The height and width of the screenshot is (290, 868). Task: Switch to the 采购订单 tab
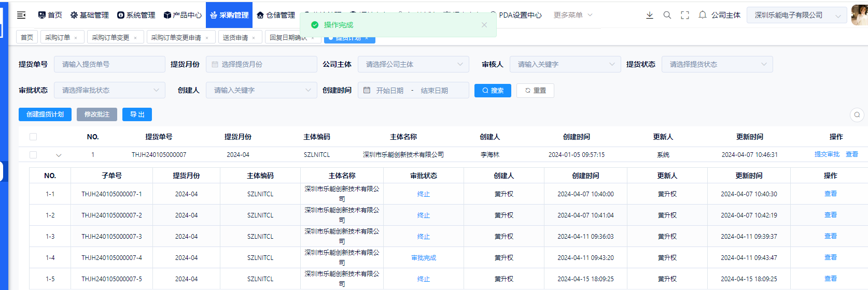pyautogui.click(x=58, y=37)
